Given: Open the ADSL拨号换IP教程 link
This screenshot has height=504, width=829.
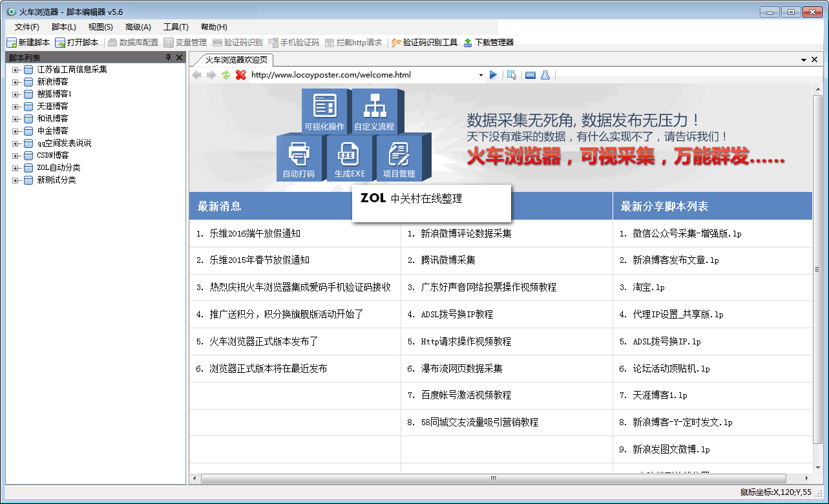Looking at the screenshot, I should point(457,314).
